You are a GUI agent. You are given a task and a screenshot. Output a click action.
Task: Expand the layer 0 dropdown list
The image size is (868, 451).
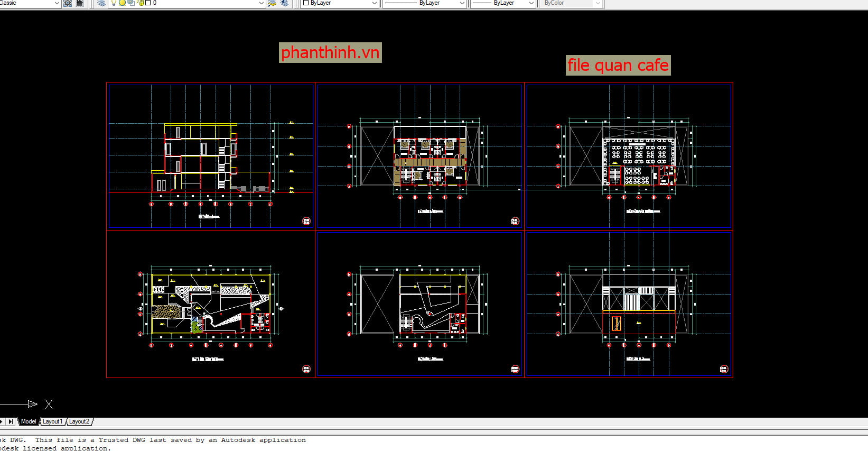pyautogui.click(x=261, y=3)
